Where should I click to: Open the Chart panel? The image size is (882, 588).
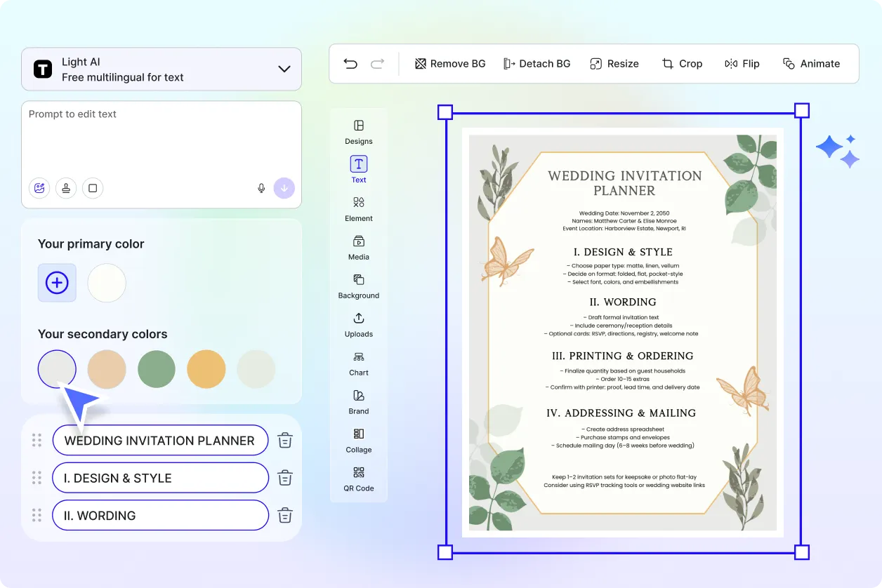359,363
